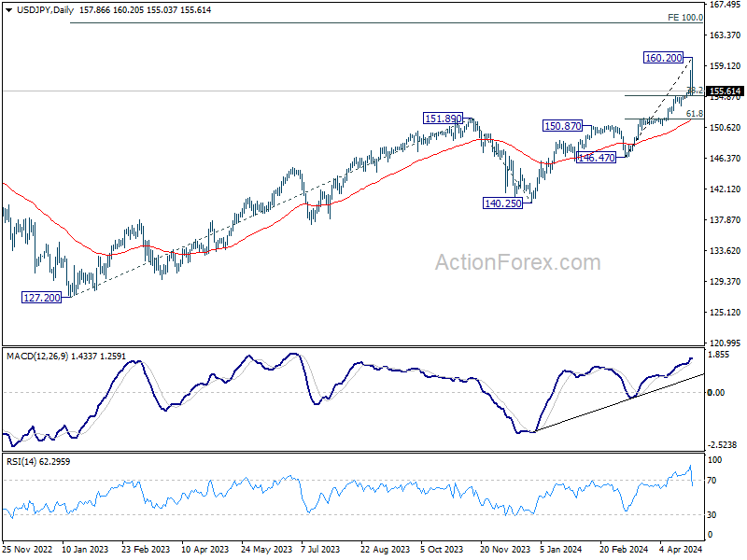Select the 4 Apr 2024 date marker
This screenshot has height=560, width=747.
click(x=681, y=550)
